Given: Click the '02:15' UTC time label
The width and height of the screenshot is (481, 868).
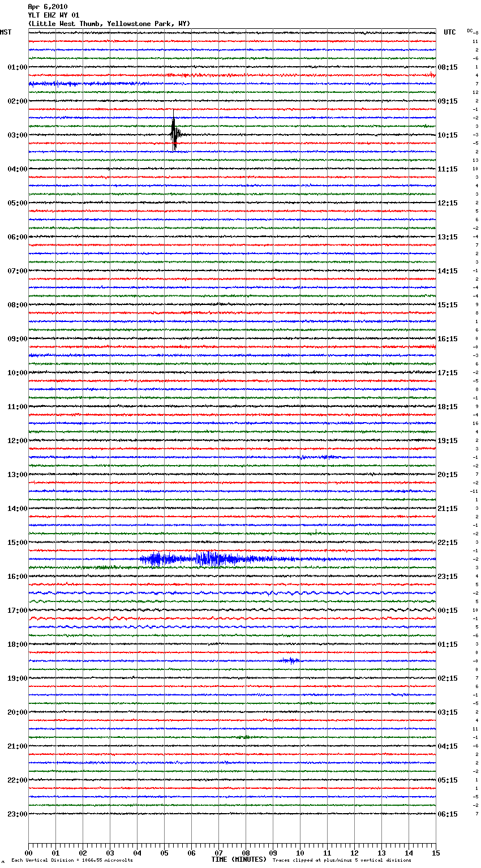Looking at the screenshot, I should coord(448,678).
